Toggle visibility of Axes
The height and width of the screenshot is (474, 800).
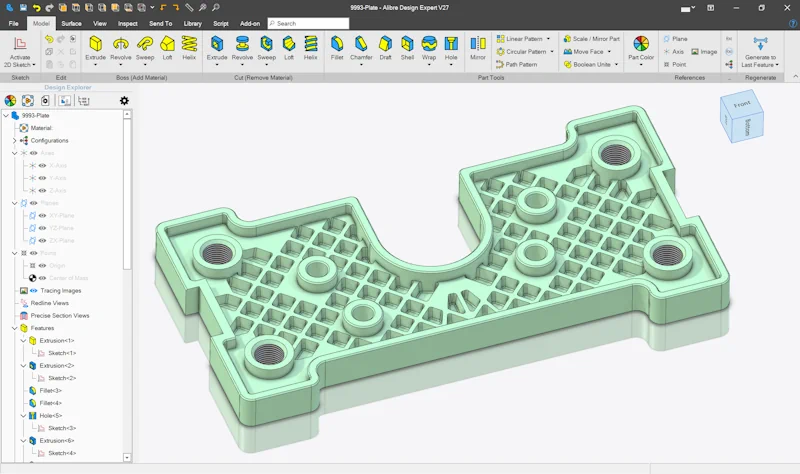pyautogui.click(x=34, y=153)
